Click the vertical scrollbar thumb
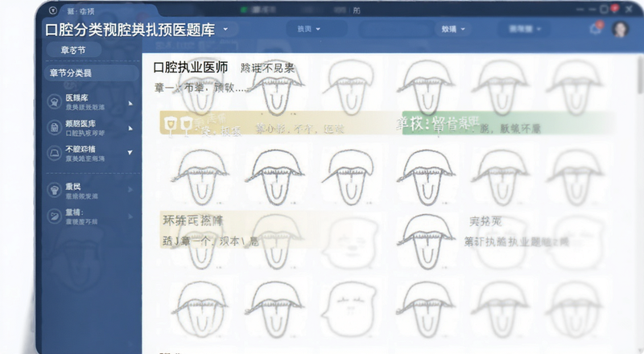644x354 pixels. click(640, 76)
